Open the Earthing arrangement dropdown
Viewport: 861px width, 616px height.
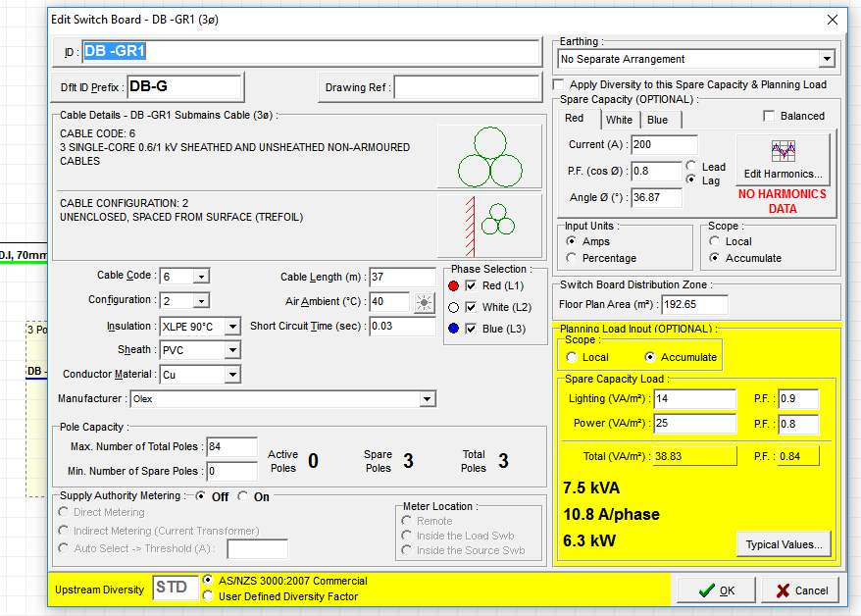coord(826,60)
